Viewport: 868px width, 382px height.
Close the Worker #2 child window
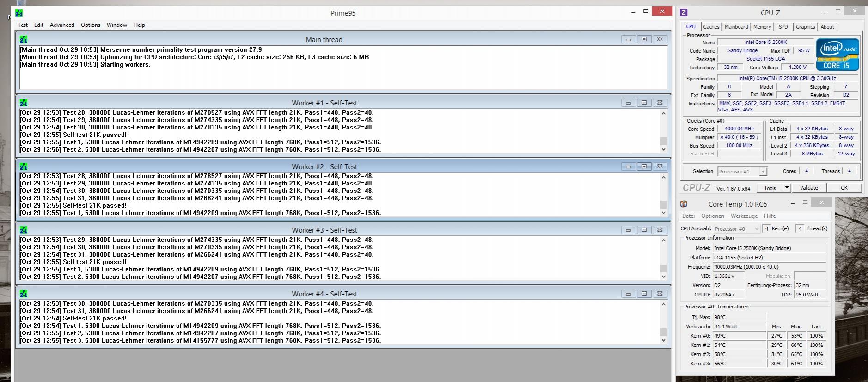click(x=660, y=166)
